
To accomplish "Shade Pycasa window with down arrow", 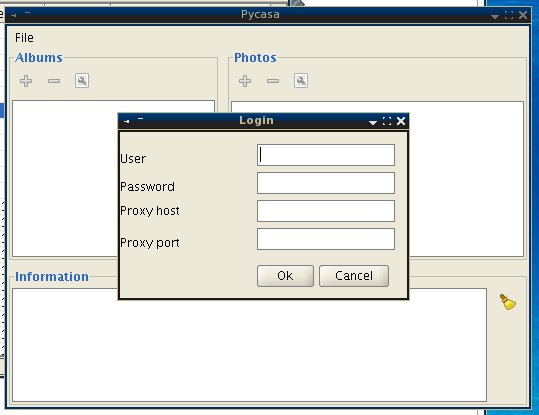I will click(x=495, y=17).
